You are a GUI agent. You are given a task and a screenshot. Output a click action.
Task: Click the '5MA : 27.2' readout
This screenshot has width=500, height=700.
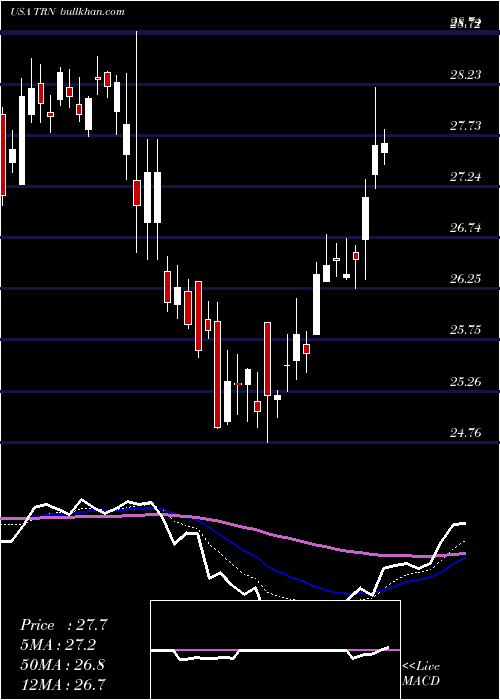(x=58, y=645)
